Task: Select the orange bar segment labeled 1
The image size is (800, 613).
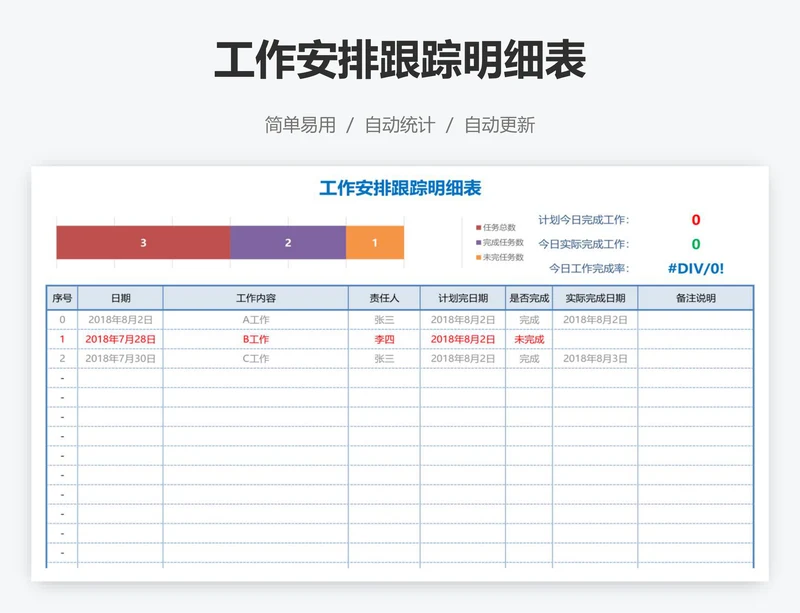Action: [375, 243]
